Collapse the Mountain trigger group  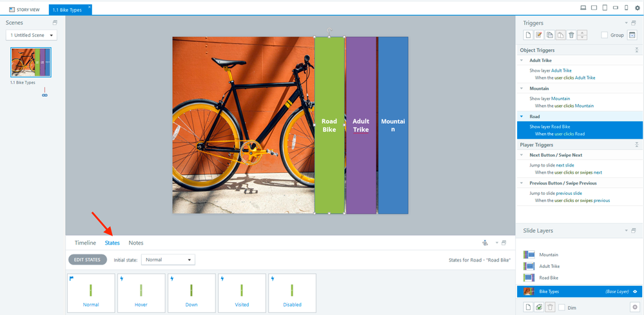pos(522,88)
